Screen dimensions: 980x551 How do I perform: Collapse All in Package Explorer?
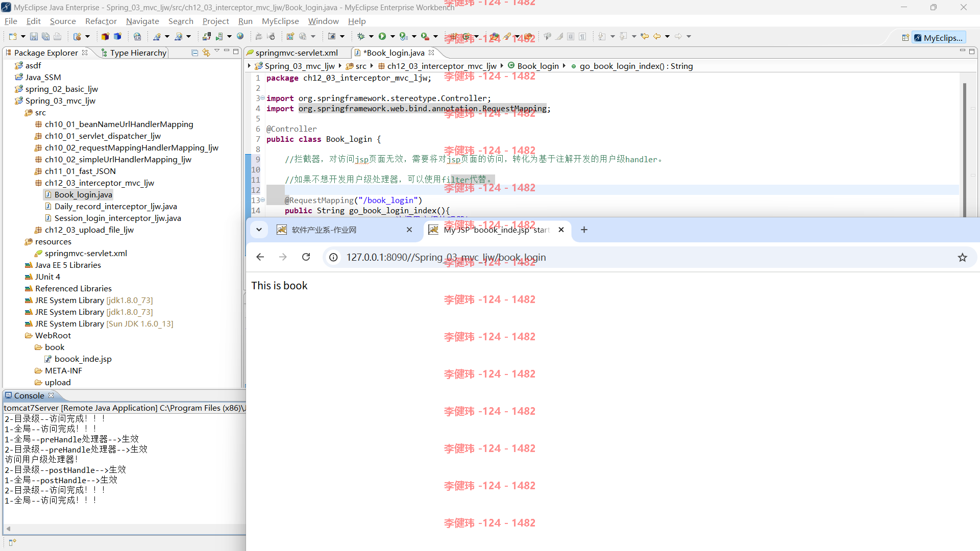point(195,53)
